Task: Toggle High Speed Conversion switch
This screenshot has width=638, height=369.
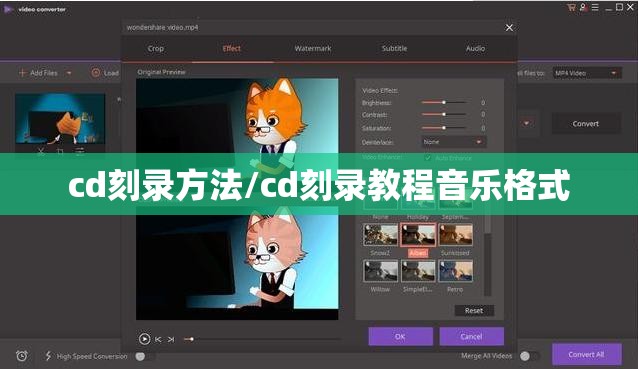Action: click(144, 356)
